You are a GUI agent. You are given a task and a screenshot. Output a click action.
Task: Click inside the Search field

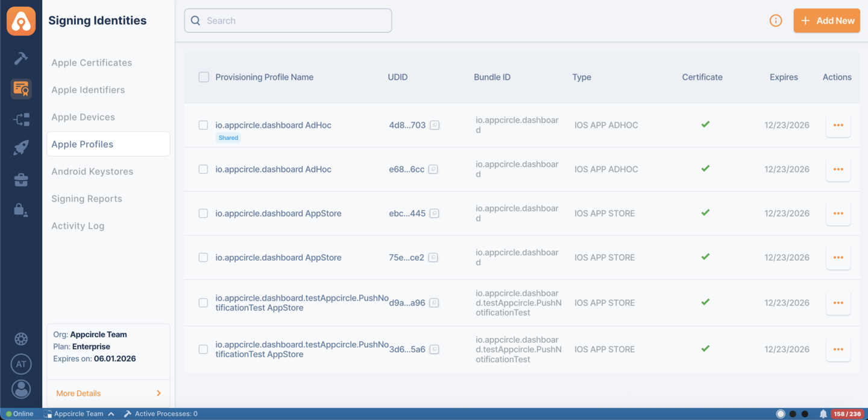[288, 20]
